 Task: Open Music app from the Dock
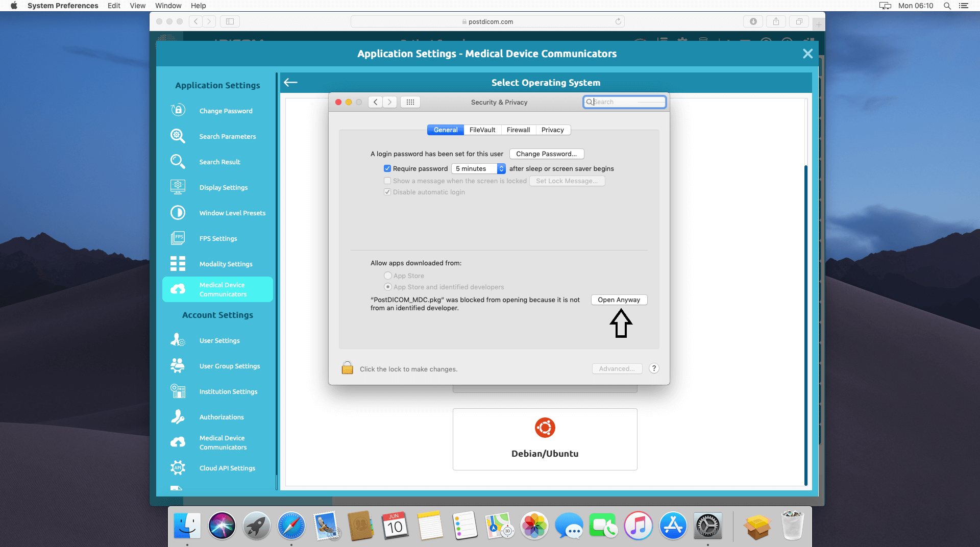pos(639,526)
